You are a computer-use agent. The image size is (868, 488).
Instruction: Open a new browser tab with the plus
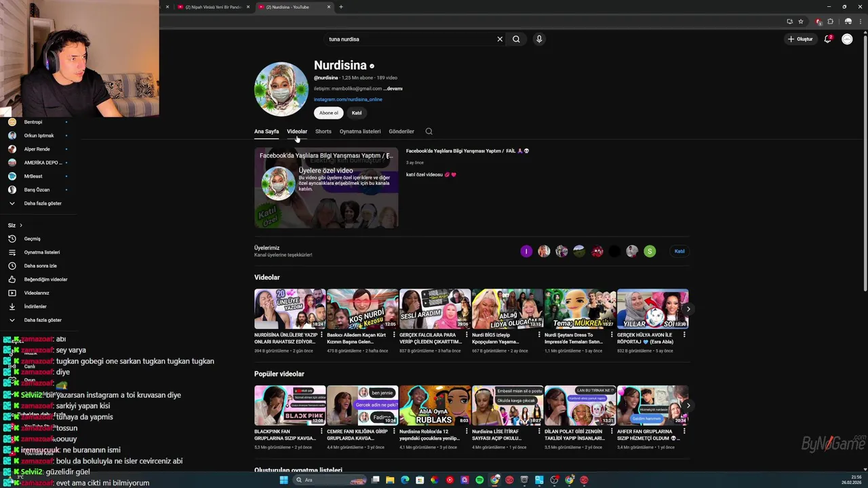pyautogui.click(x=341, y=7)
